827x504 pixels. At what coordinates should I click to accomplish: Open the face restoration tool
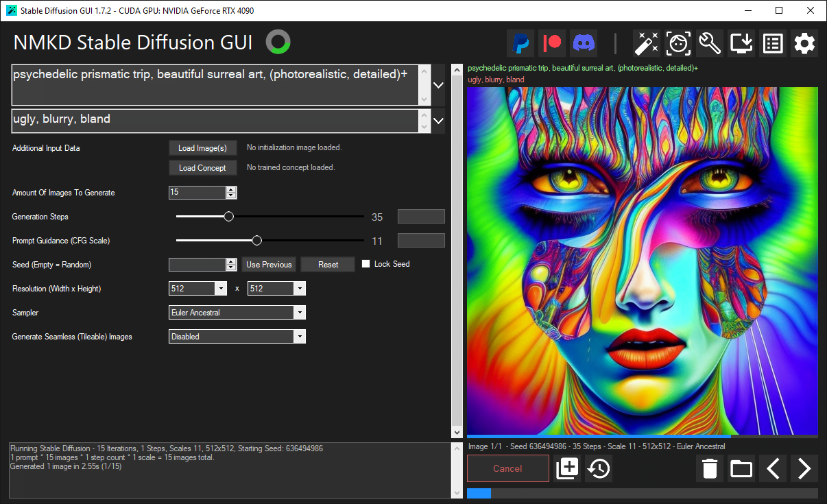(x=678, y=43)
